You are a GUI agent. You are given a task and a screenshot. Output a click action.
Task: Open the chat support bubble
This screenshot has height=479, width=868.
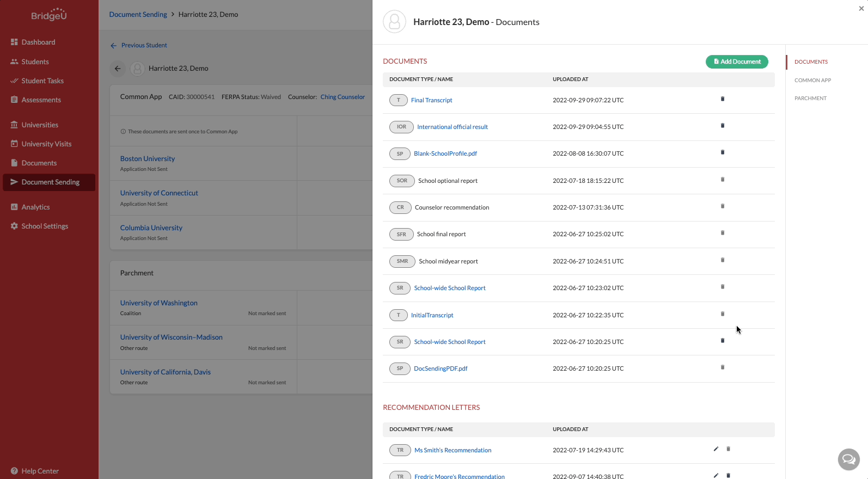tap(848, 459)
